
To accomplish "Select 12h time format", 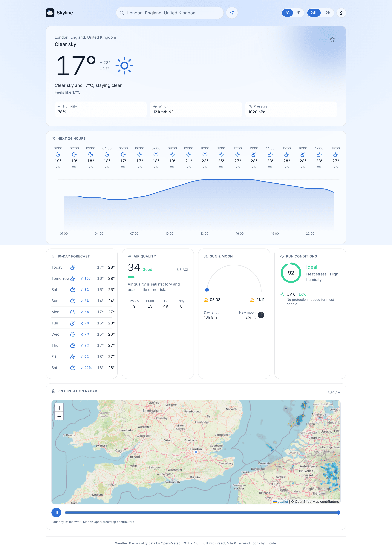I will tap(327, 13).
